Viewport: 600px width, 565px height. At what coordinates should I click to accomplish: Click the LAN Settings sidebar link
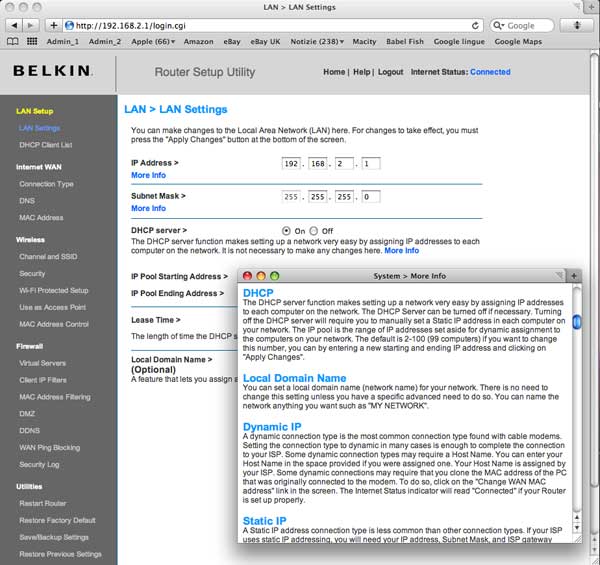(39, 128)
